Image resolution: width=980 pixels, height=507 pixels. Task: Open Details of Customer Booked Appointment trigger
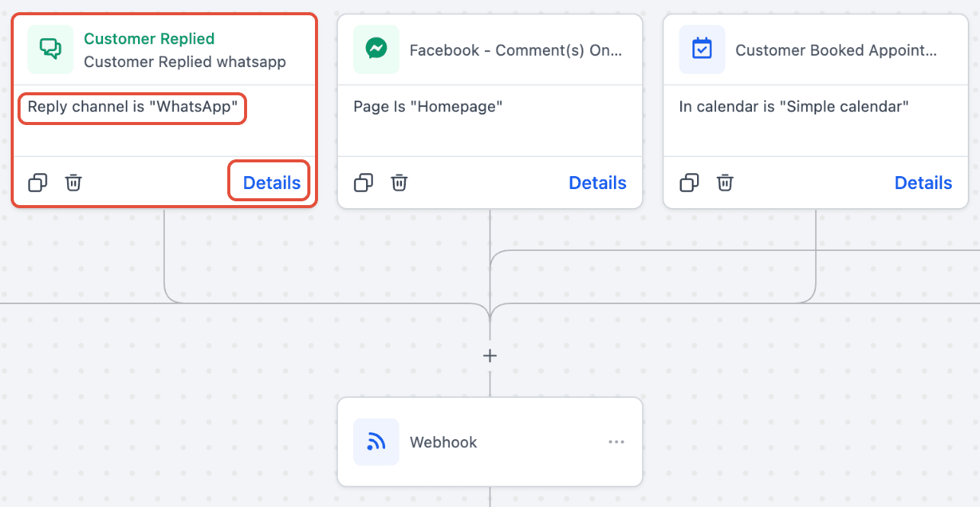pos(923,183)
